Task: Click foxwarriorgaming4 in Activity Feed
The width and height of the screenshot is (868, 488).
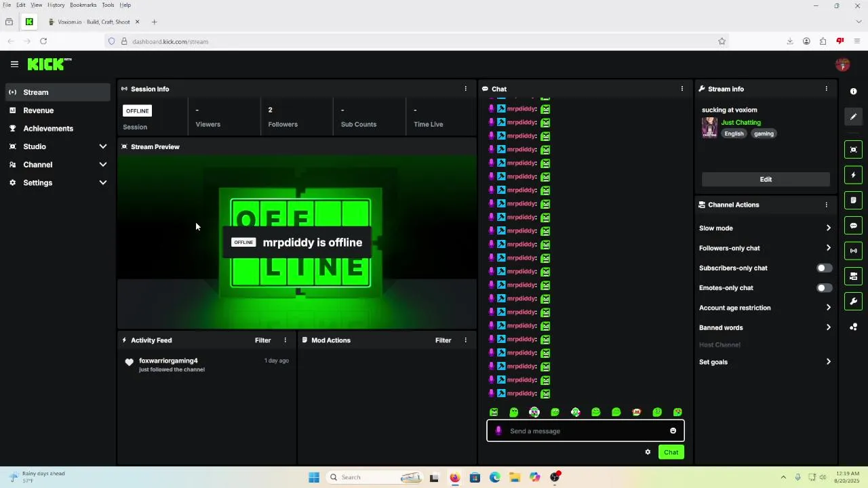Action: coord(168,361)
